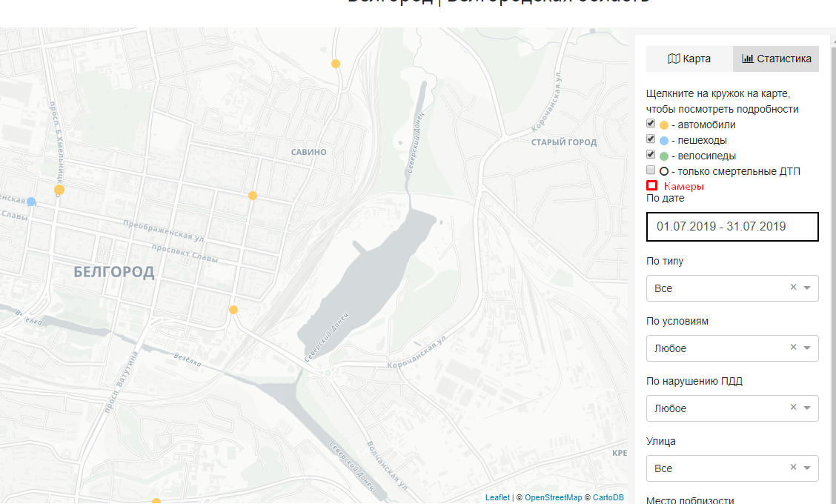Clear the По условиям selection
Screen dimensions: 836x504
[x=793, y=348]
